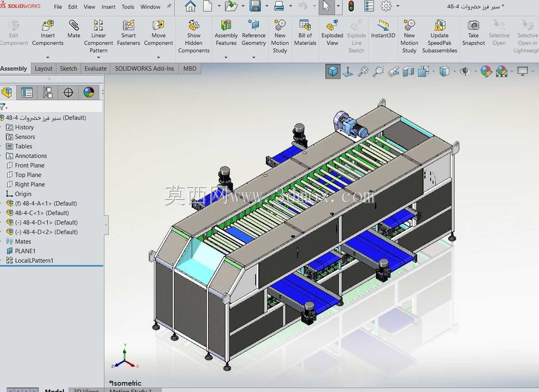
Task: Click Show Hidden Components button
Action: 194,37
